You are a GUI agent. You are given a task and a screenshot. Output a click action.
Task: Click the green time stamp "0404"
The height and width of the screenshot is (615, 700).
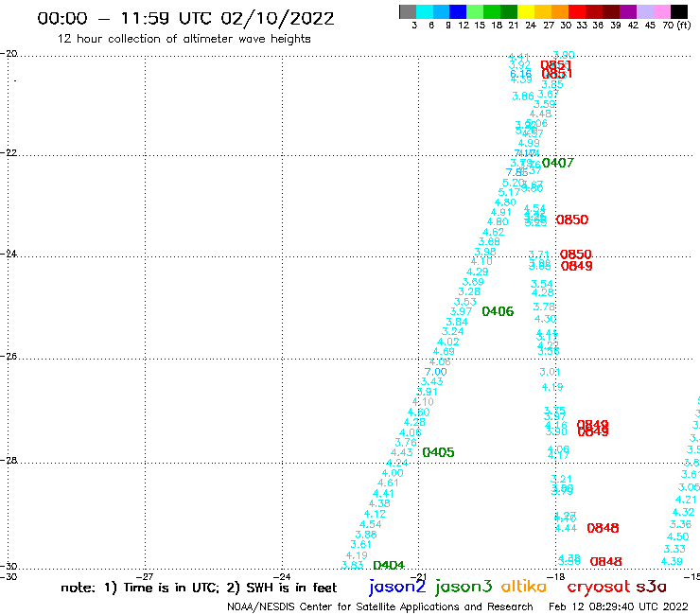click(389, 566)
